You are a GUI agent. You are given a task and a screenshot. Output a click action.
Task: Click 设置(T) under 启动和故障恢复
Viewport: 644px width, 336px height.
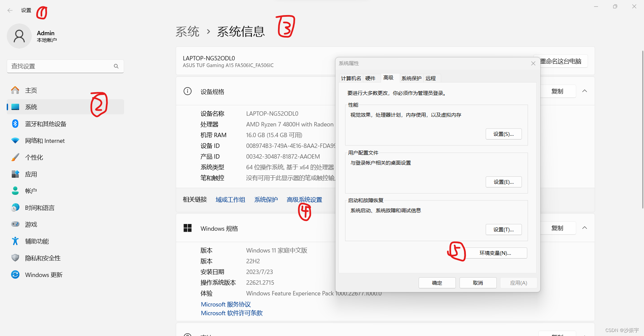click(x=503, y=229)
